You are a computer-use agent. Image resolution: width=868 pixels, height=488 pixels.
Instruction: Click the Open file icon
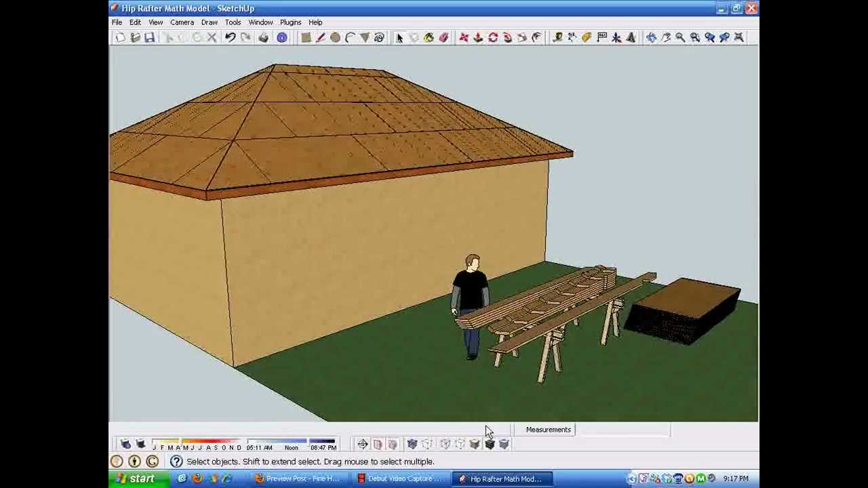(135, 38)
